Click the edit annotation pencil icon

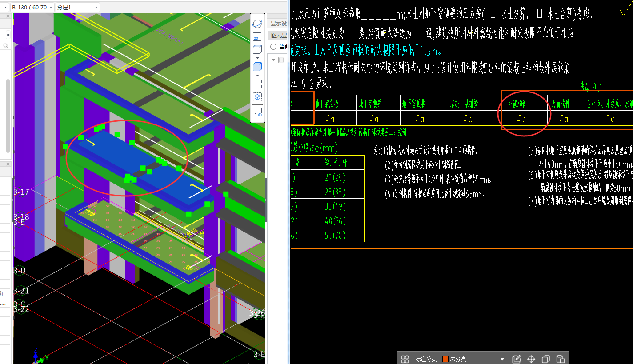tap(516, 359)
